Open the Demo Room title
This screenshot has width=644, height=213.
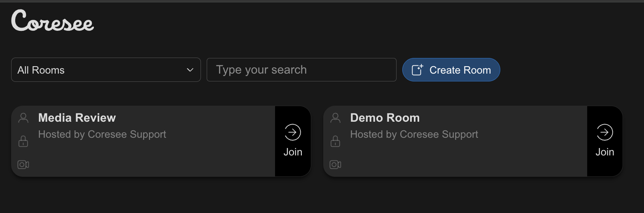[x=385, y=118]
